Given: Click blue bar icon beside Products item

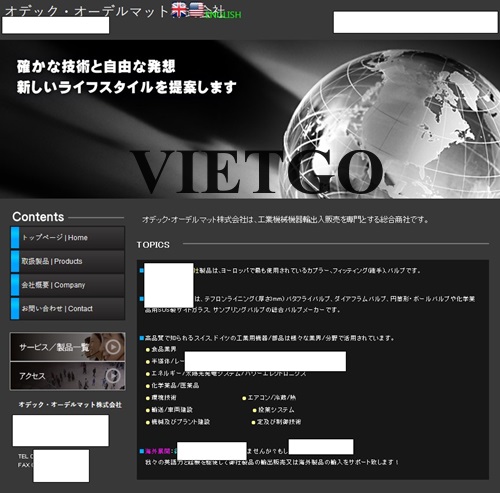Looking at the screenshot, I should (x=15, y=261).
